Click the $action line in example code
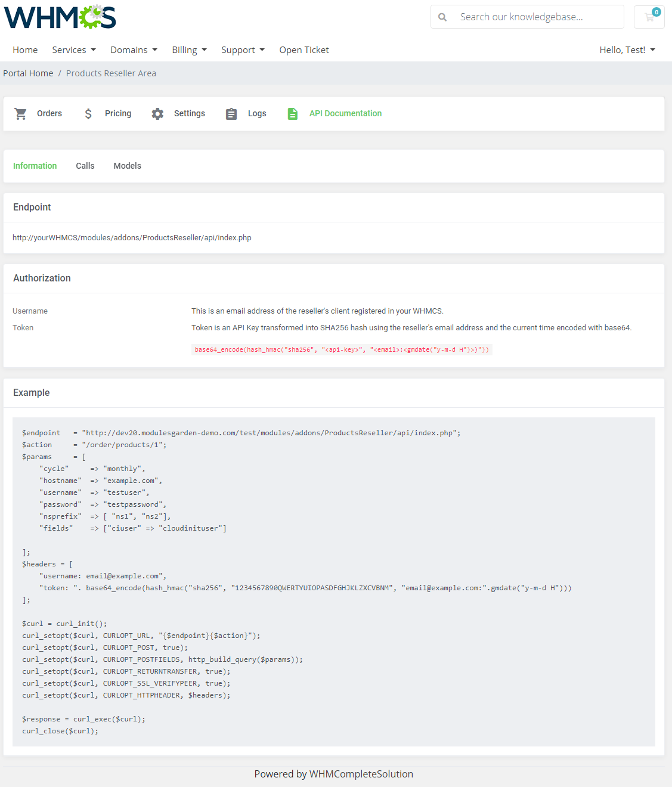The height and width of the screenshot is (787, 672). coord(94,445)
